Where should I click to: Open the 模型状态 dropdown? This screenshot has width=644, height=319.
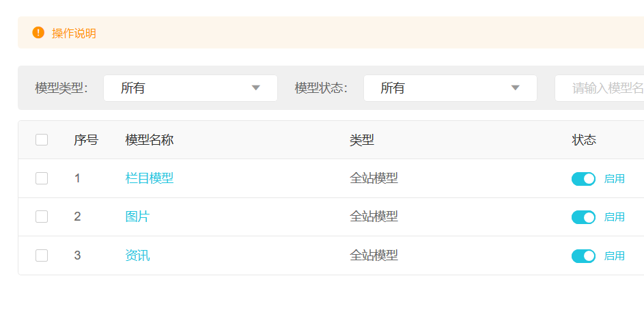(x=449, y=88)
